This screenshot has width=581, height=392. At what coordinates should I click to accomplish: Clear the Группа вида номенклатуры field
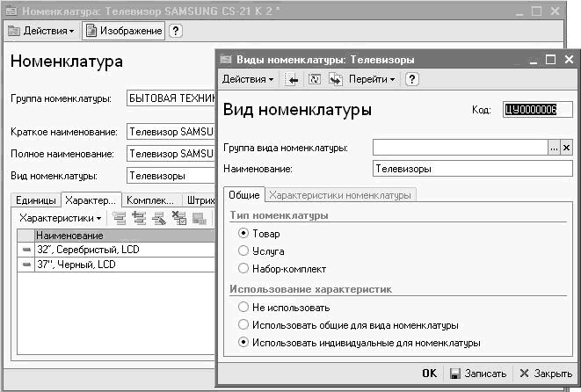[x=567, y=148]
